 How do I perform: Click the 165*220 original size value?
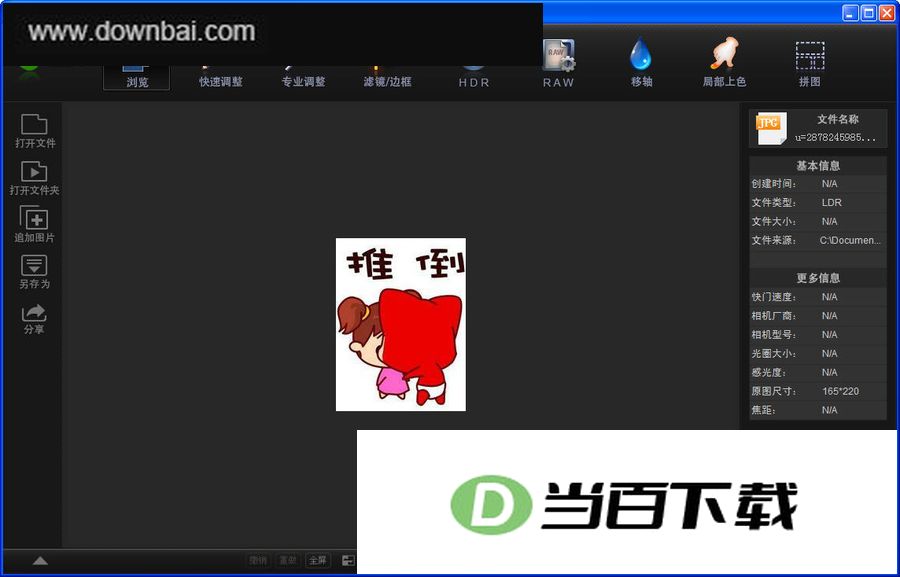[840, 392]
